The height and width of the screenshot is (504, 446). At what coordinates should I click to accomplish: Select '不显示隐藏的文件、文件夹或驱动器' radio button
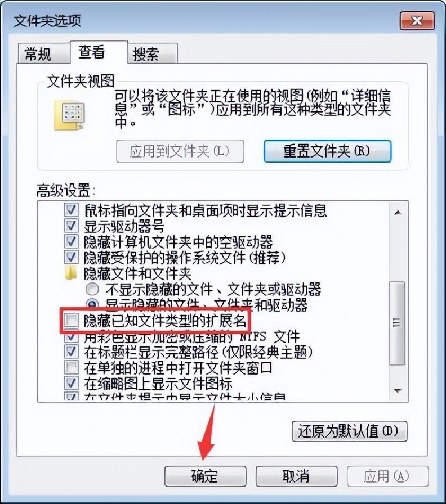click(92, 289)
